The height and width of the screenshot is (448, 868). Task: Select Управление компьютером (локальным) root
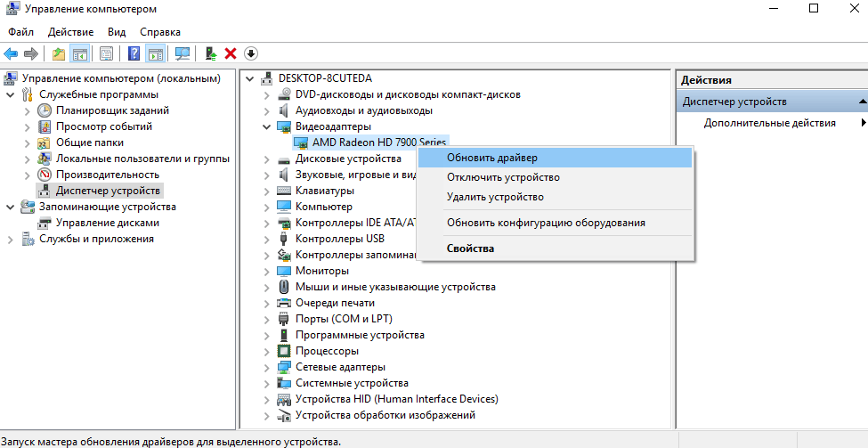click(121, 78)
